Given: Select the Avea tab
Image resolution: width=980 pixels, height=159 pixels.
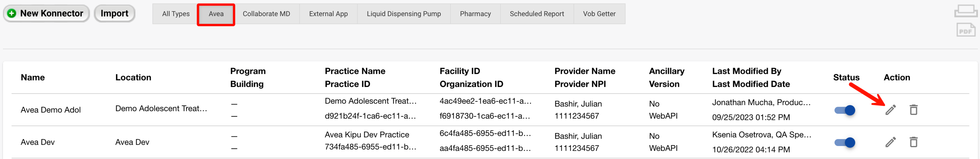Looking at the screenshot, I should point(216,14).
